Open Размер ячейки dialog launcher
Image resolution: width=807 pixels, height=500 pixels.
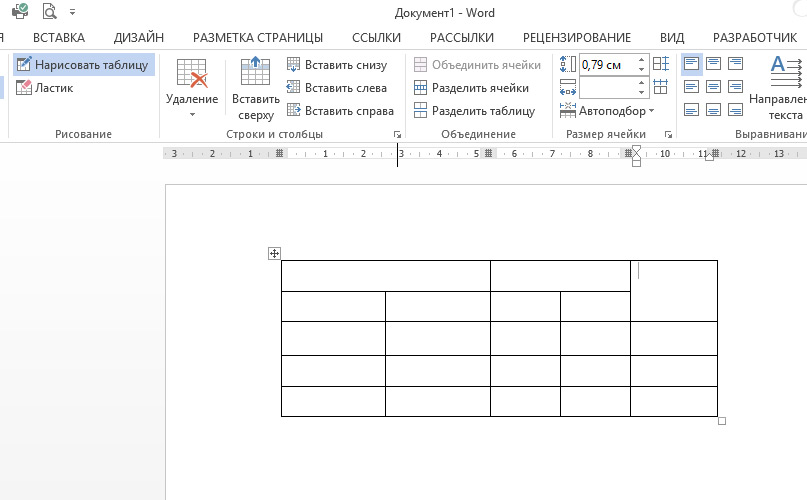[x=668, y=134]
